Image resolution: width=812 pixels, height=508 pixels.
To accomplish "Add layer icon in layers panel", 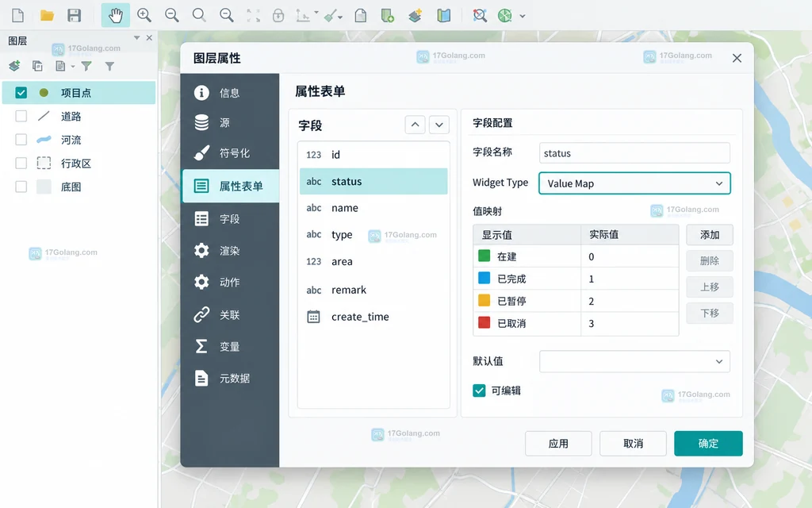I will [14, 66].
